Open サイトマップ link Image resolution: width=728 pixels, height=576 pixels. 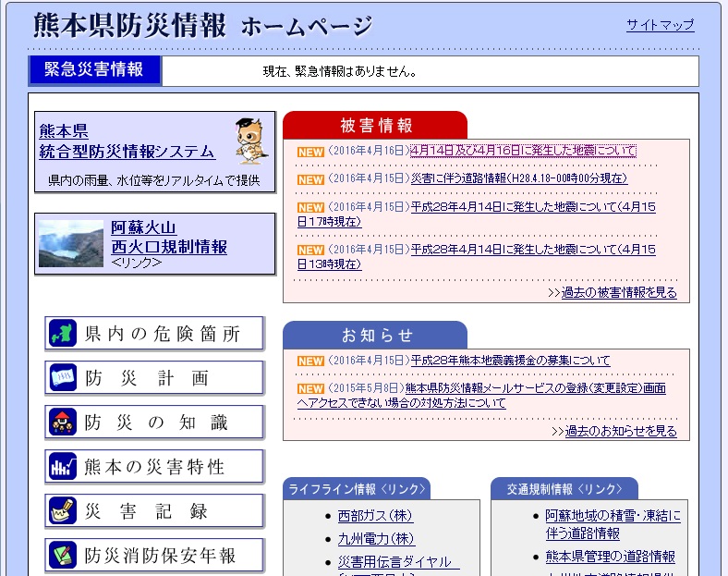point(661,25)
